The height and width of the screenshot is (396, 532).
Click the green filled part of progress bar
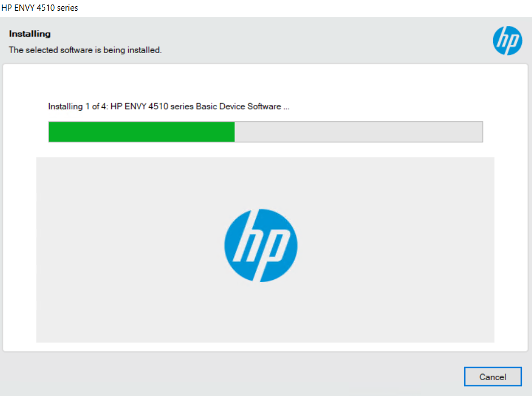click(141, 131)
